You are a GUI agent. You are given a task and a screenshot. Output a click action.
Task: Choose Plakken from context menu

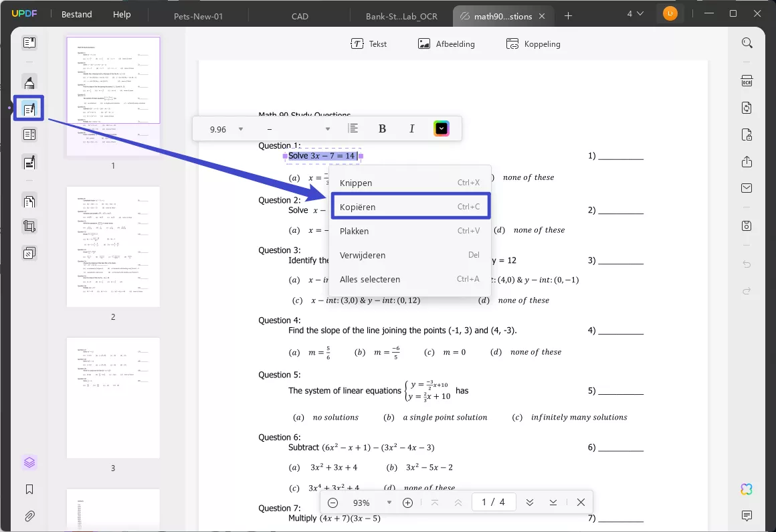click(x=410, y=231)
